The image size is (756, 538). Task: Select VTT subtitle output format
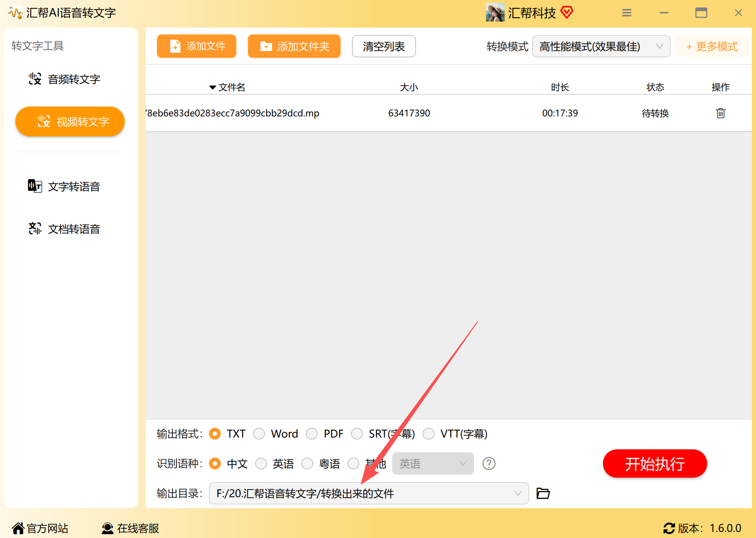pyautogui.click(x=428, y=434)
